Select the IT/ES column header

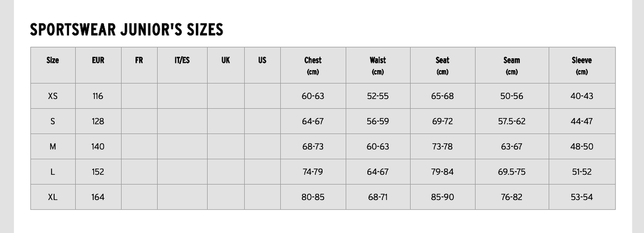[x=182, y=61]
